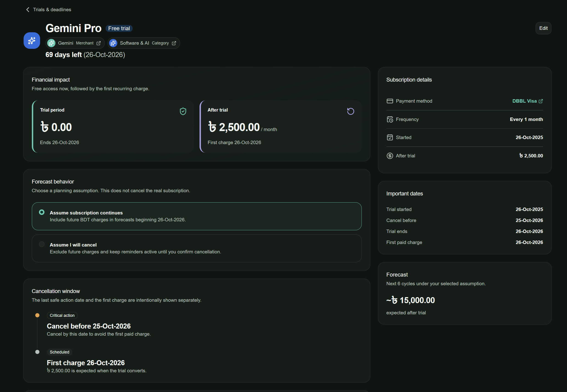Click the 'First charge 26-Oct-2026' timeline heading
567x392 pixels.
pyautogui.click(x=86, y=363)
